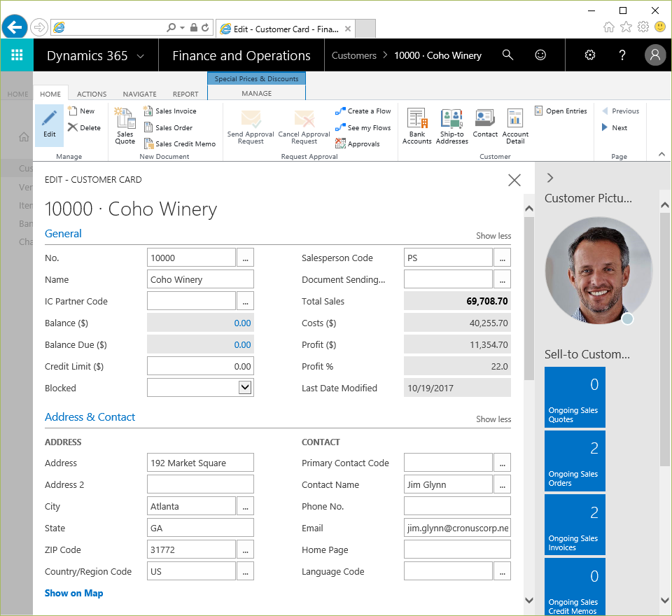The height and width of the screenshot is (616, 672).
Task: Delete the current customer
Action: click(x=84, y=127)
